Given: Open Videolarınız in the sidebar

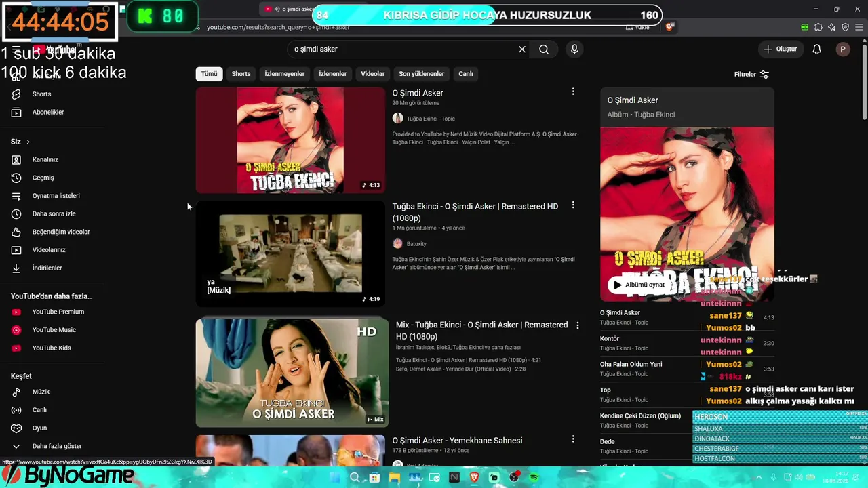Looking at the screenshot, I should pos(49,250).
